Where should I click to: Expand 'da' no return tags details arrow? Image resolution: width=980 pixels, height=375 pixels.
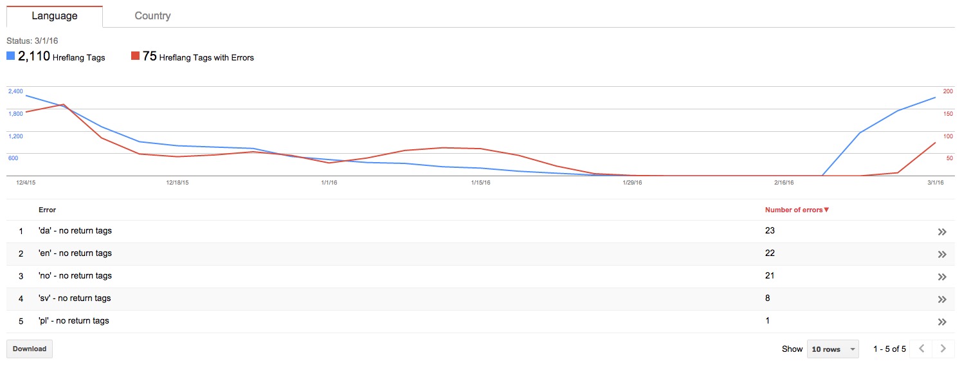click(942, 232)
